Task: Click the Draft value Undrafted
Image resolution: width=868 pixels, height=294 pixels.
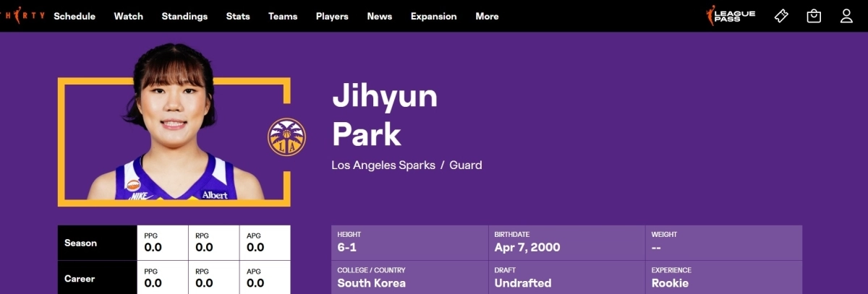Action: (x=523, y=283)
